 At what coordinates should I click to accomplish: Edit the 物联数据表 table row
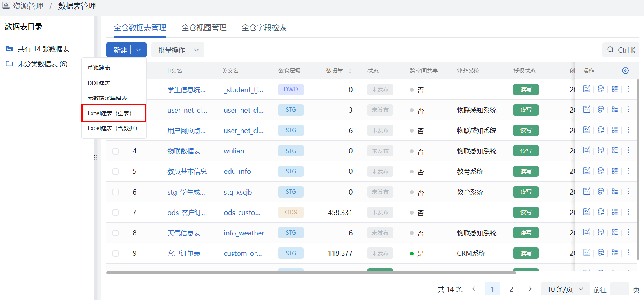click(586, 150)
